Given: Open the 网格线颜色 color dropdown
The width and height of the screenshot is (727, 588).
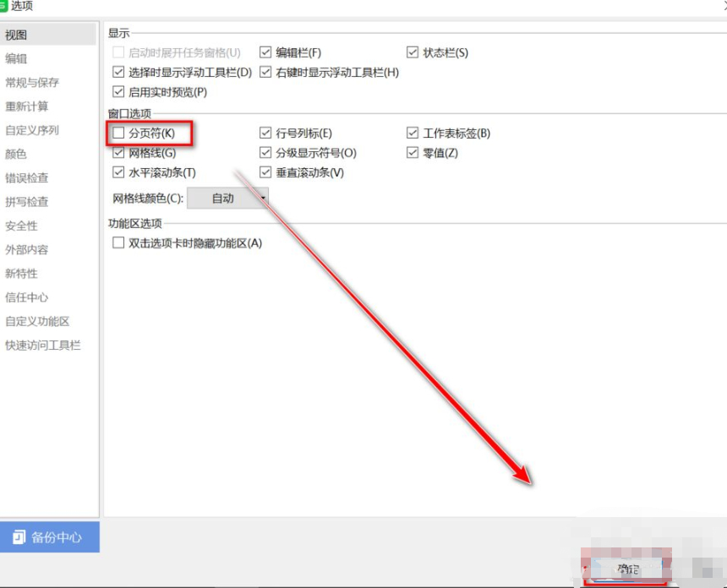Looking at the screenshot, I should [x=227, y=198].
